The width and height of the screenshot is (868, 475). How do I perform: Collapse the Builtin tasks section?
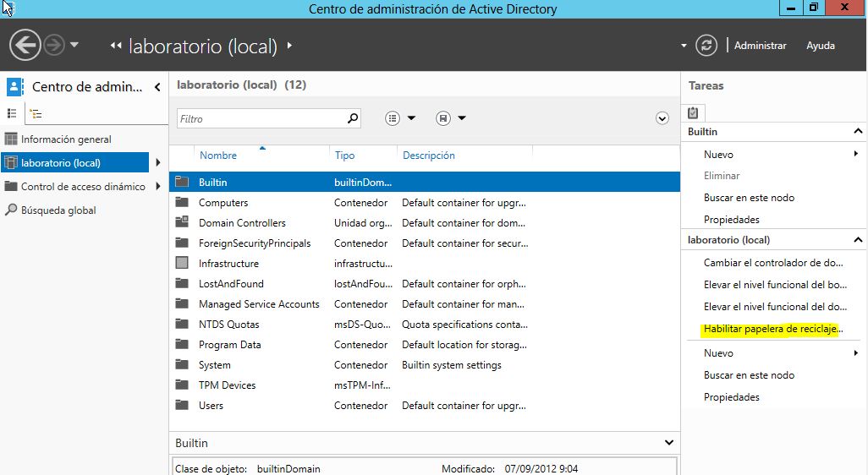[858, 131]
